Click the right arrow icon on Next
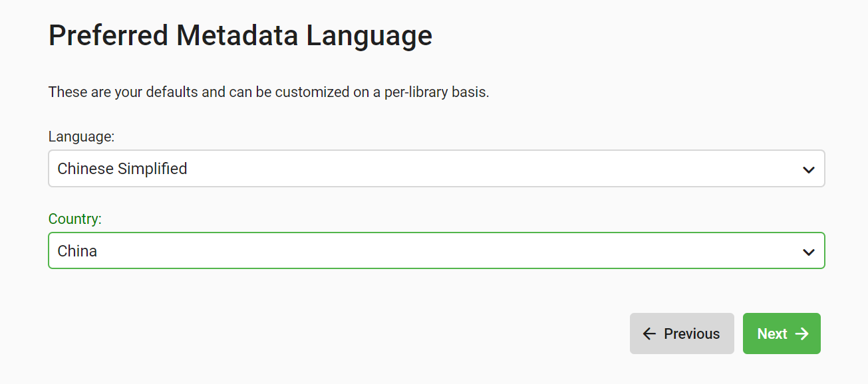This screenshot has height=384, width=868. click(x=802, y=334)
